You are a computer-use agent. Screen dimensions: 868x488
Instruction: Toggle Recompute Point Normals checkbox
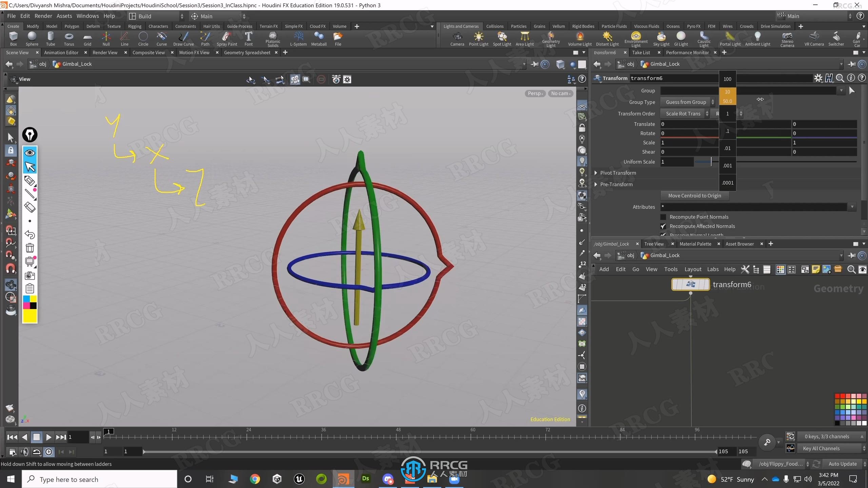tap(664, 216)
